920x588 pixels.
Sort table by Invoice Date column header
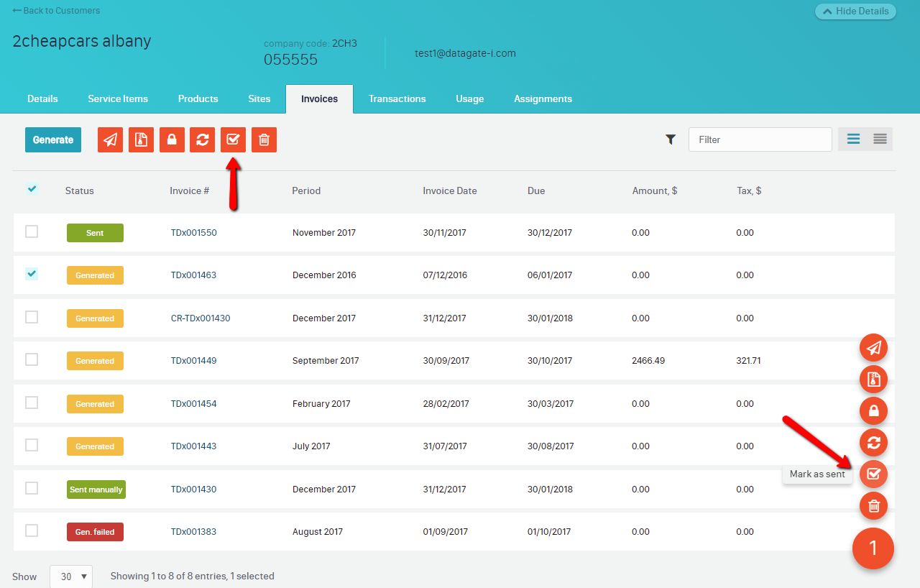tap(449, 190)
